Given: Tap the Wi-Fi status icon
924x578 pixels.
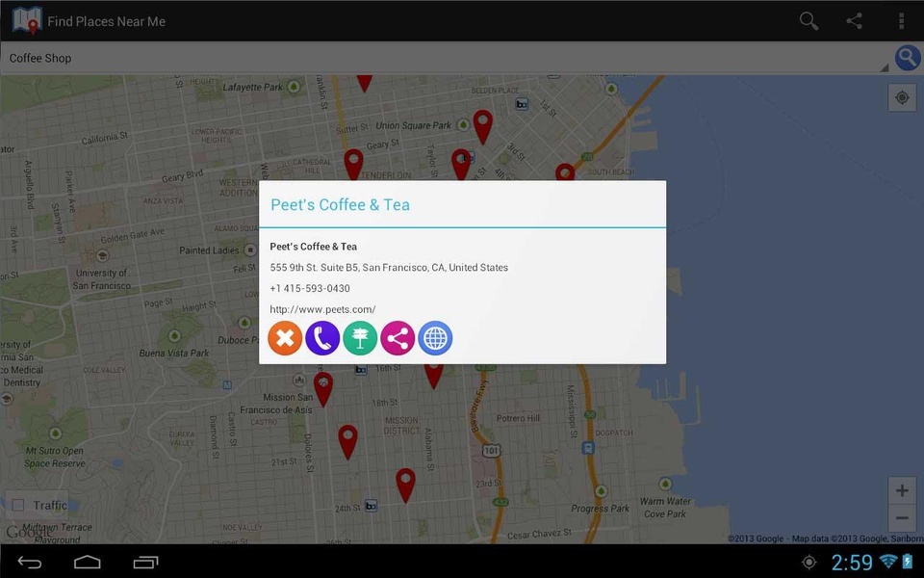Looking at the screenshot, I should pyautogui.click(x=887, y=562).
